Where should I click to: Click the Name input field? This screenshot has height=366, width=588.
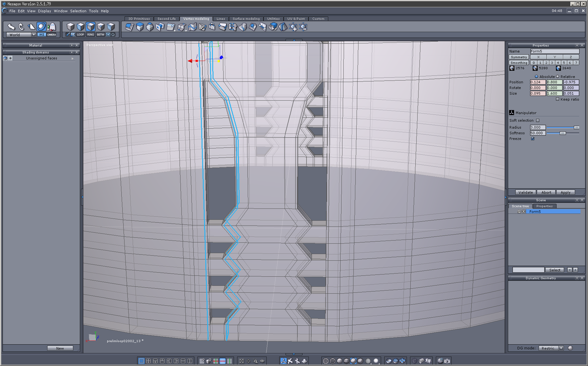coord(555,51)
